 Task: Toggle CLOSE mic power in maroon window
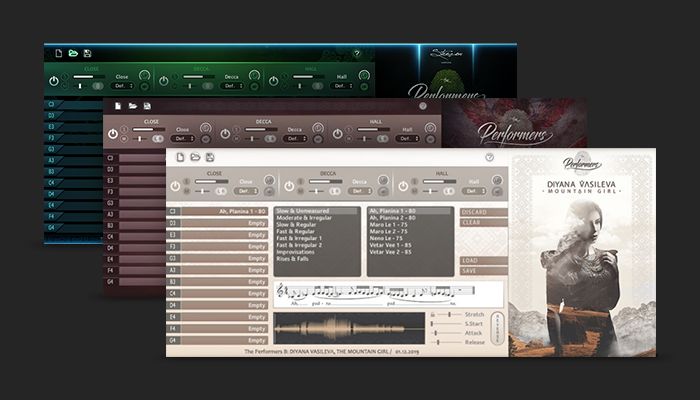pyautogui.click(x=113, y=134)
